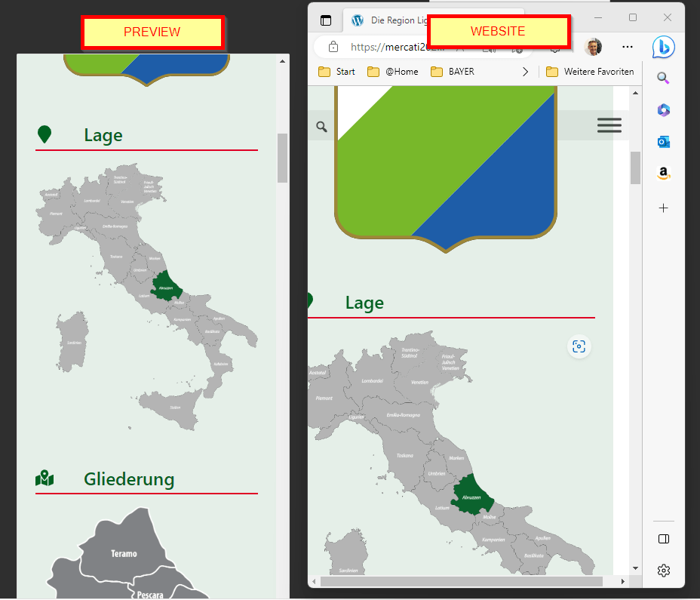Click the plus icon to add sidebar app
Viewport: 700px width, 600px height.
[663, 208]
